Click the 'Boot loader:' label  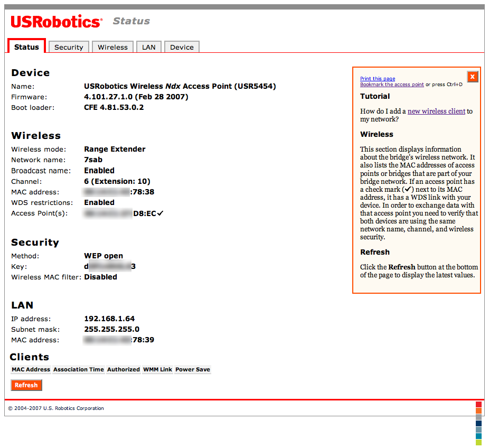[33, 108]
